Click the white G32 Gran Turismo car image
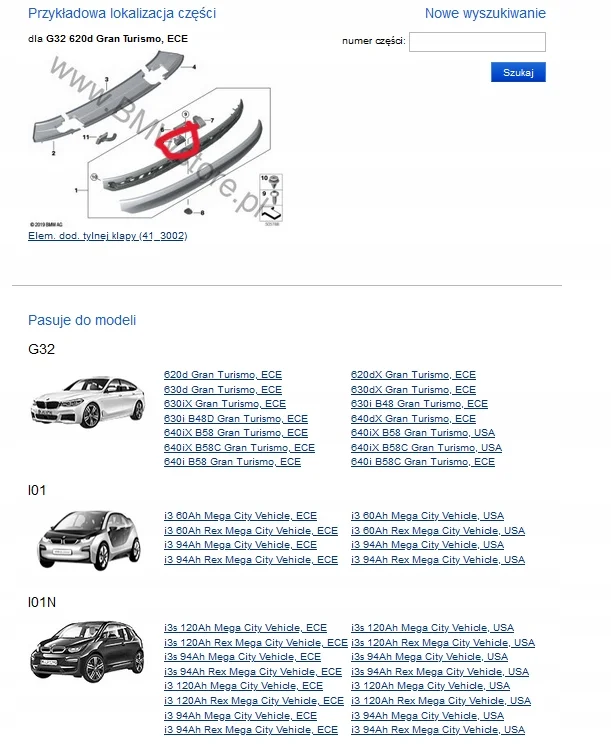The height and width of the screenshot is (749, 611). [x=87, y=402]
